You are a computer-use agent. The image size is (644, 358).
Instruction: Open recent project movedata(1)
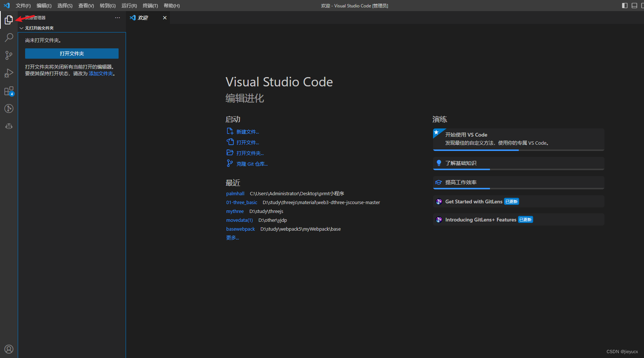click(239, 220)
